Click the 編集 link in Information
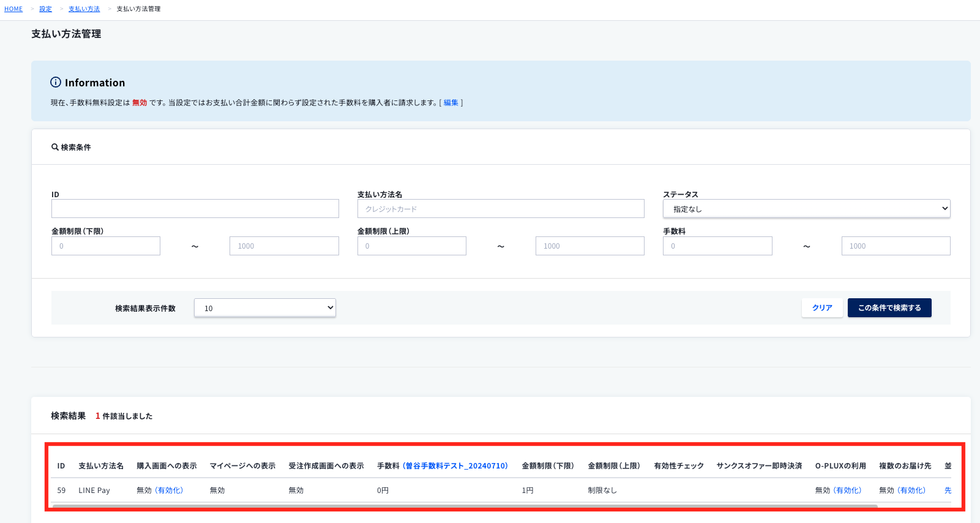The width and height of the screenshot is (980, 523). [x=451, y=103]
